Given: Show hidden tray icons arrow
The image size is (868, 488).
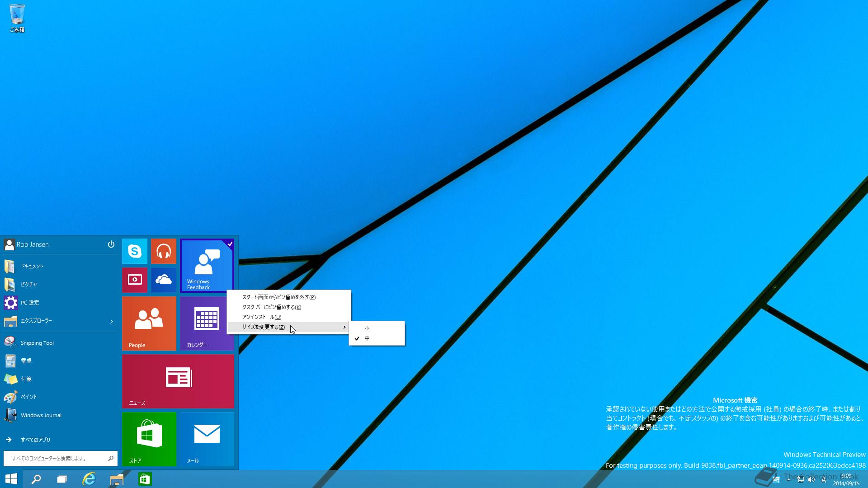Looking at the screenshot, I should [x=788, y=479].
